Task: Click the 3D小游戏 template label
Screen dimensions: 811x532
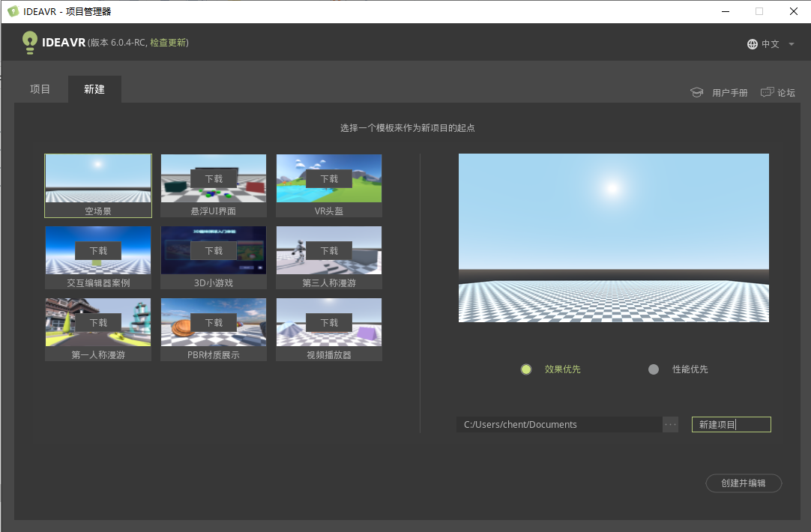Action: [214, 282]
